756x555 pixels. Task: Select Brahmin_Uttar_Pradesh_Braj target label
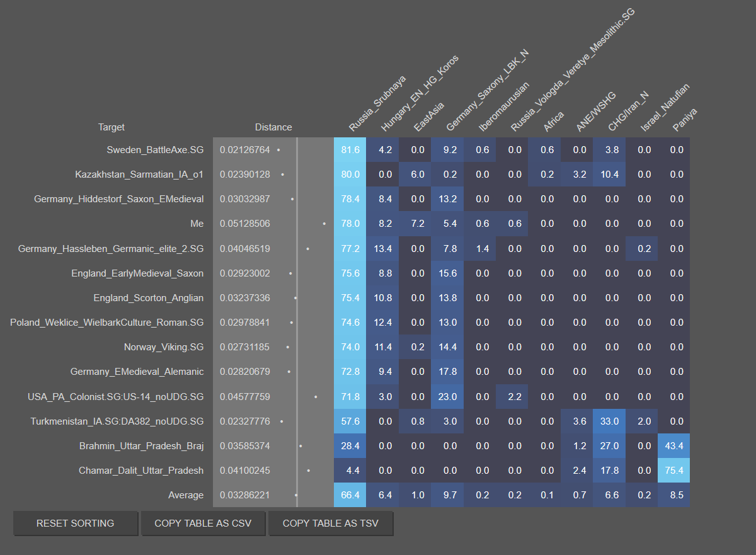tap(142, 446)
